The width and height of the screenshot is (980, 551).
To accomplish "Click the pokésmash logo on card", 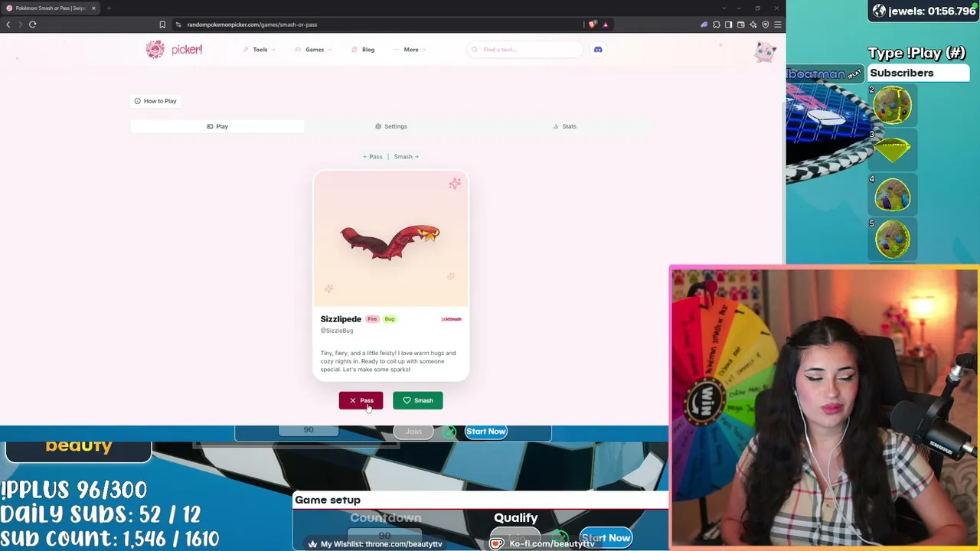I will (x=451, y=319).
